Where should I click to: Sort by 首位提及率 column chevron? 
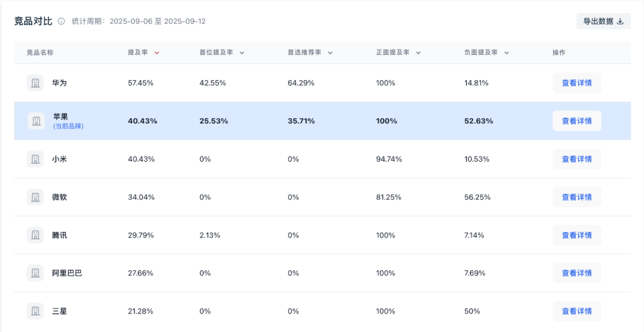(242, 53)
